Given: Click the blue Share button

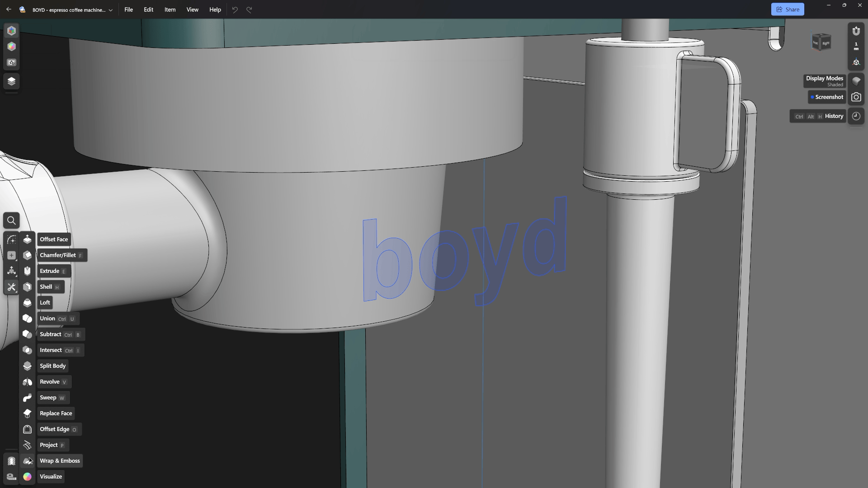Looking at the screenshot, I should (788, 9).
